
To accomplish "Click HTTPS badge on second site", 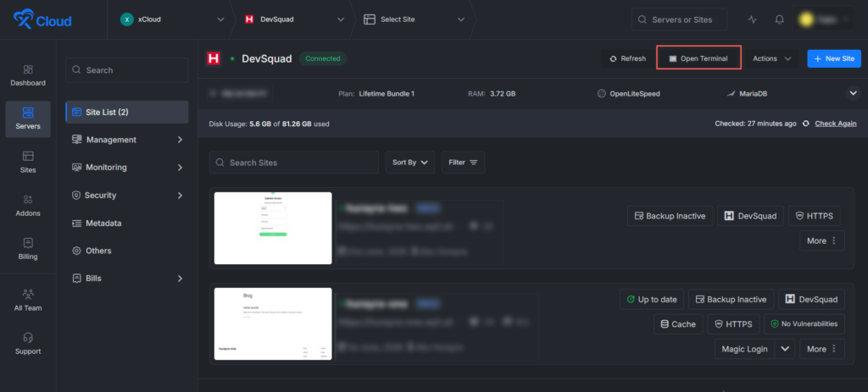I will [733, 324].
